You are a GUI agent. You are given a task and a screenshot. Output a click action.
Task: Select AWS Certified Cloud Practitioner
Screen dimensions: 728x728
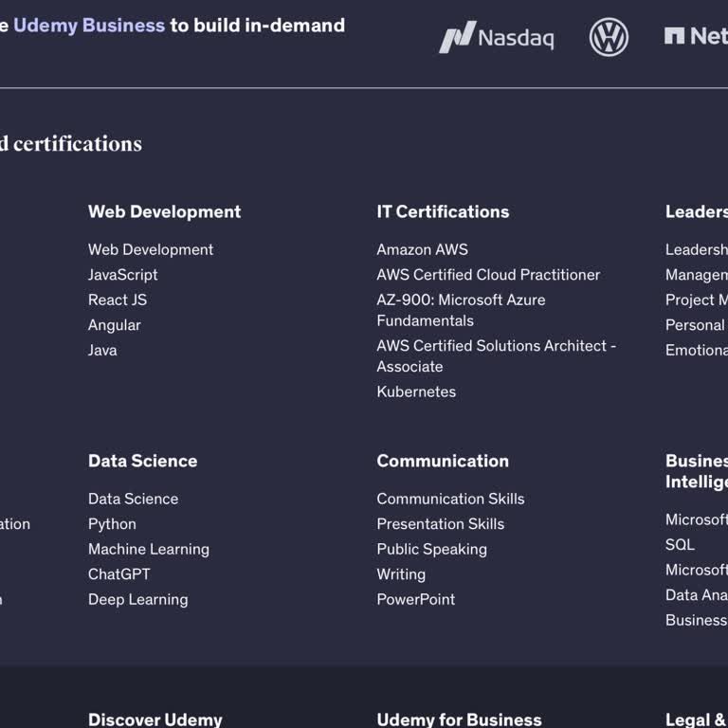[488, 275]
